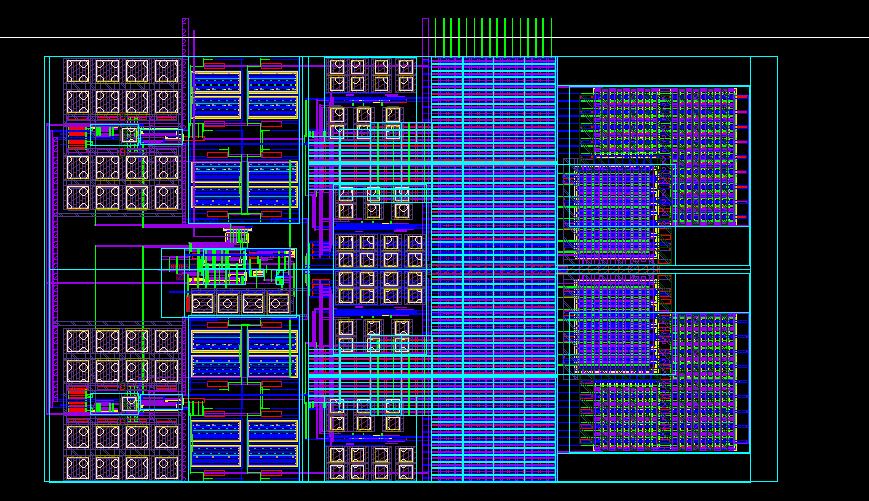Click the small boxed device between upper-left pad arrays

pos(130,134)
